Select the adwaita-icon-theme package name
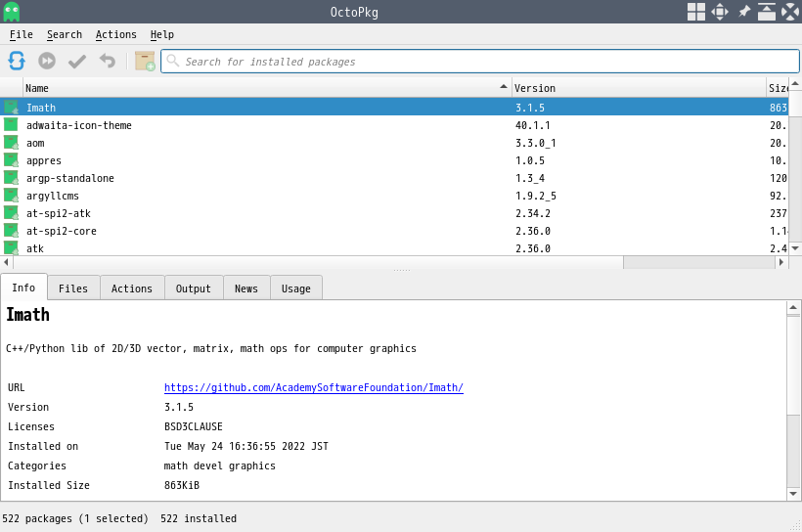 (x=79, y=125)
